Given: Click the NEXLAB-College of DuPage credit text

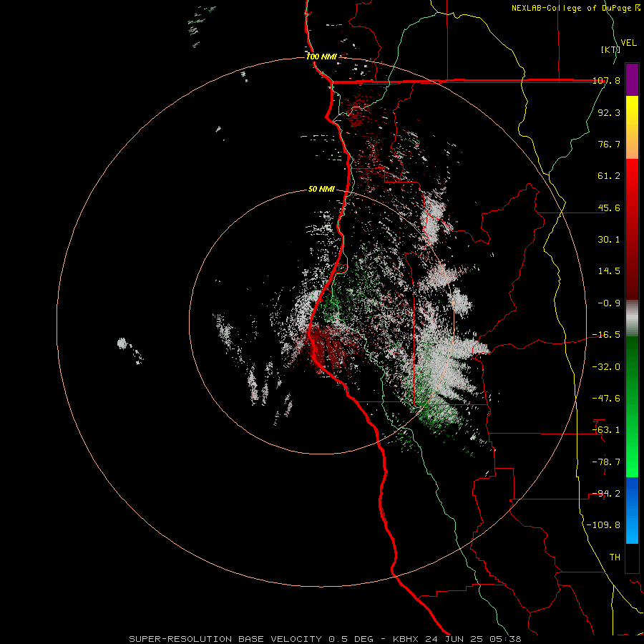Looking at the screenshot, I should (x=575, y=8).
